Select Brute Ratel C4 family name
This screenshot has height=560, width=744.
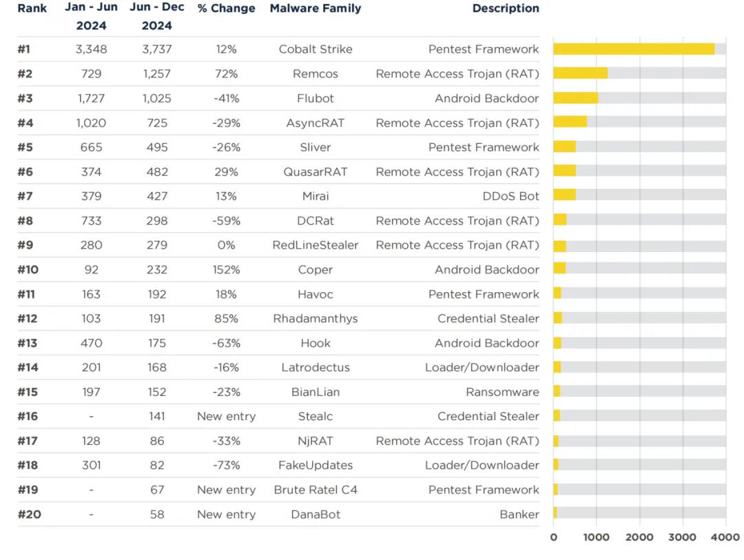pos(316,490)
